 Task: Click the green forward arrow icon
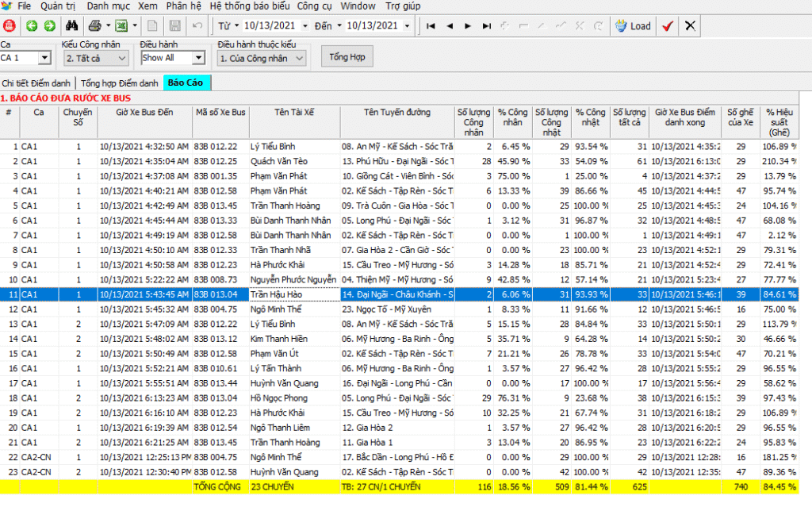coord(49,26)
